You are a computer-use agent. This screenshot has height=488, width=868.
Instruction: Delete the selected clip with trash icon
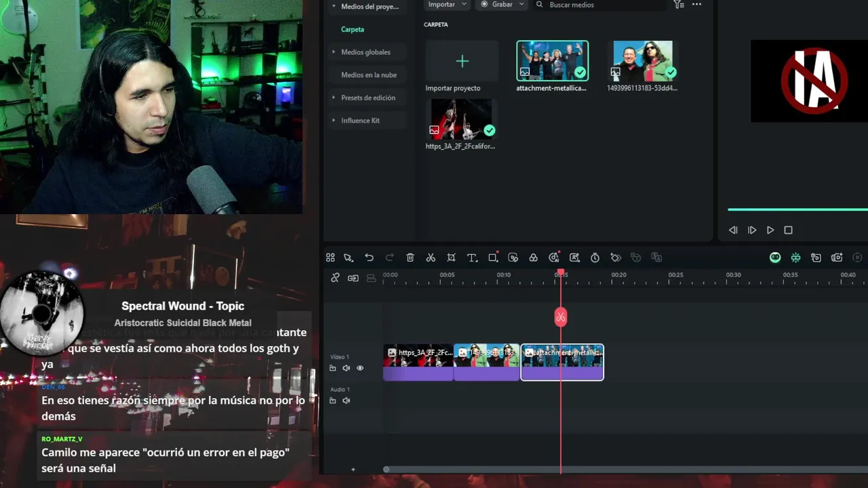[x=410, y=258]
